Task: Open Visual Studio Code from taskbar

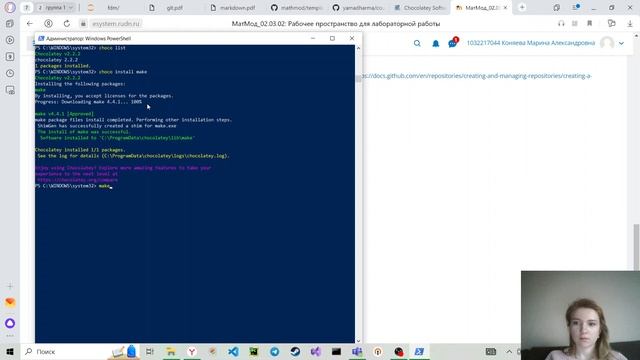Action: pyautogui.click(x=233, y=351)
